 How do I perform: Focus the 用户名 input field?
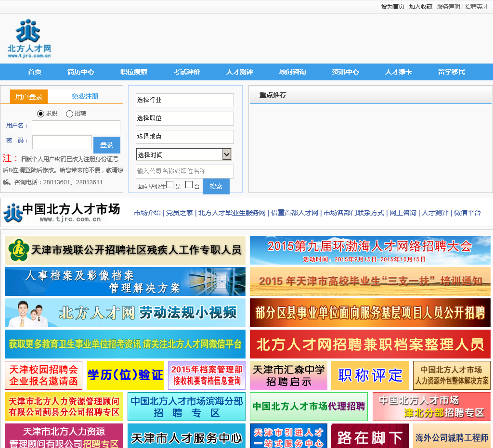click(76, 127)
